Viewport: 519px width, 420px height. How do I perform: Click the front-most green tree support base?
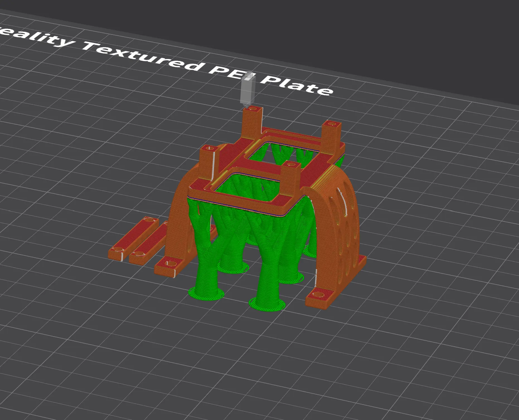tap(267, 304)
